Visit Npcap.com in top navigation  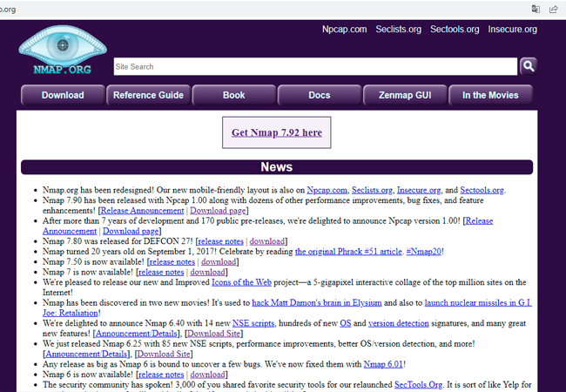[344, 30]
